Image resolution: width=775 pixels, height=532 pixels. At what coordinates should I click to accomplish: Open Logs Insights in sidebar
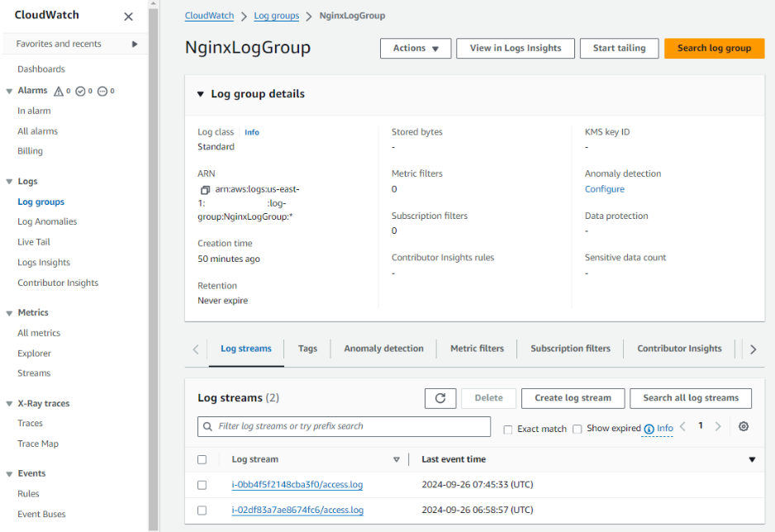point(44,263)
